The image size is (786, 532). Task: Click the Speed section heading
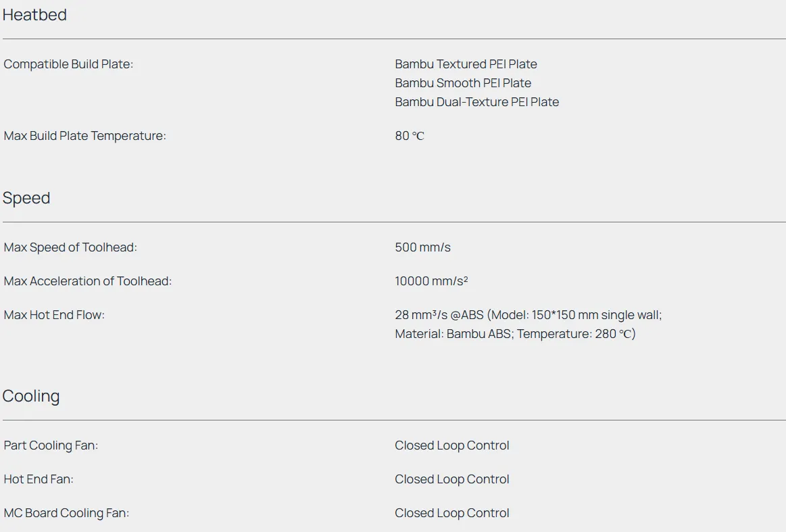(x=26, y=198)
